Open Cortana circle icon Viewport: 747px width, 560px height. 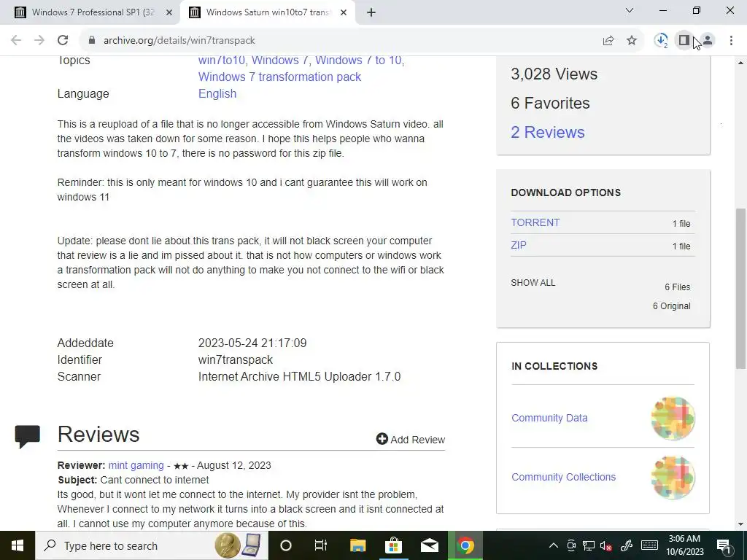click(286, 545)
